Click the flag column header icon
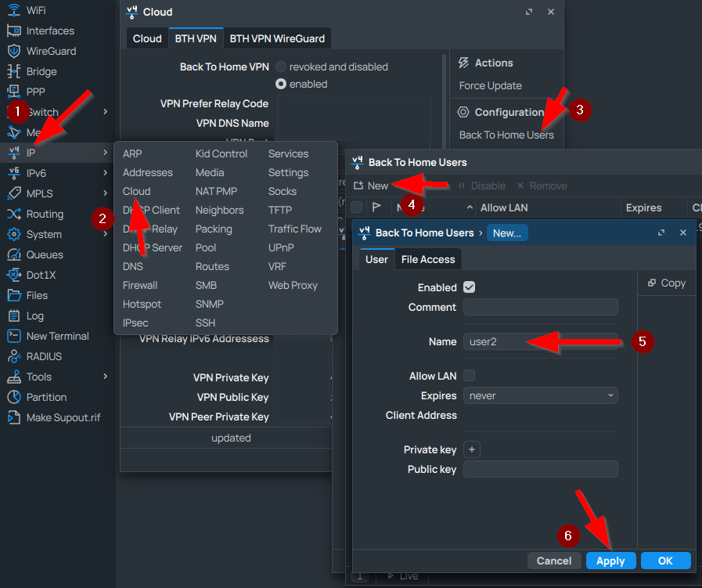702x588 pixels. tap(376, 207)
